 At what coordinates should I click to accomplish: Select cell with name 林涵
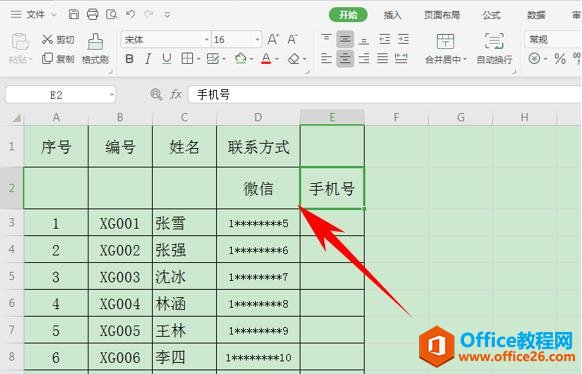coord(184,304)
